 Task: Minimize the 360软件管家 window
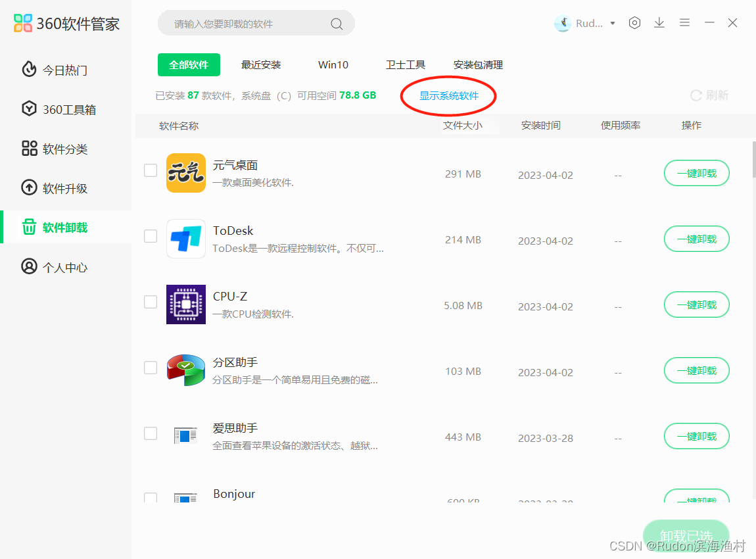coord(709,22)
